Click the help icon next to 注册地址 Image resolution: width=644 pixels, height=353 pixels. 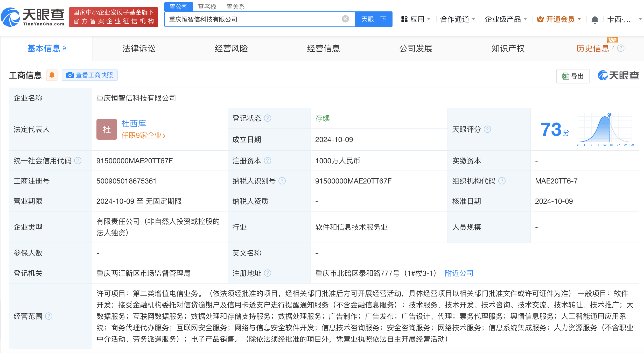point(268,273)
